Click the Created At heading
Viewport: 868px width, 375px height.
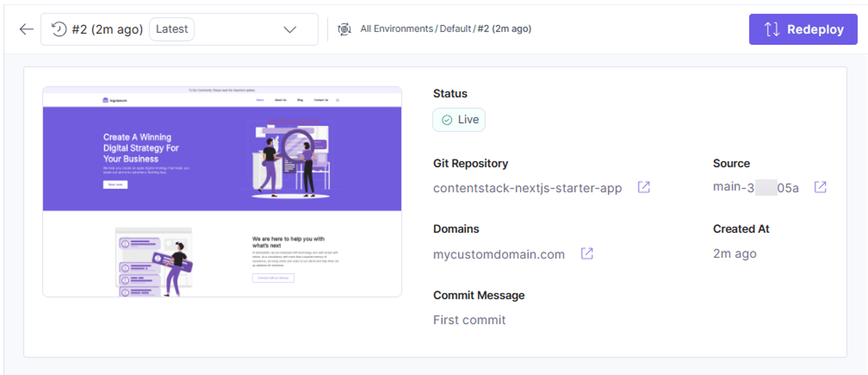point(741,229)
